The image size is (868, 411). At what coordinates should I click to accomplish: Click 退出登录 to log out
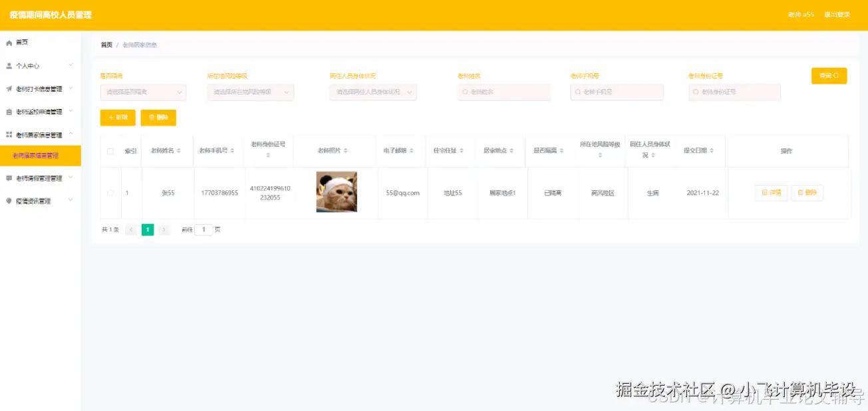click(837, 15)
